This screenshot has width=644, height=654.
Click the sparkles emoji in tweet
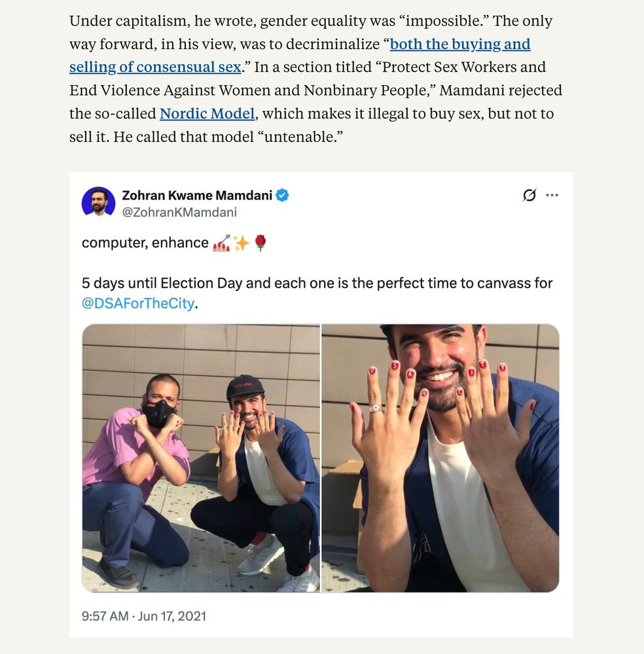(x=241, y=243)
